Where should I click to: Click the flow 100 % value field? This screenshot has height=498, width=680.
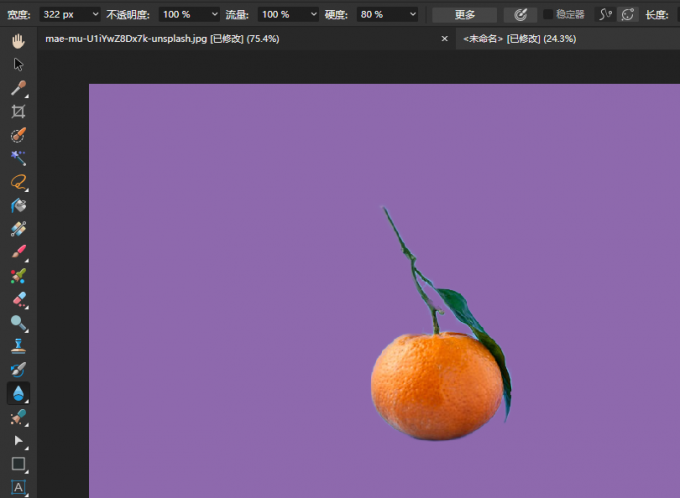[x=283, y=14]
